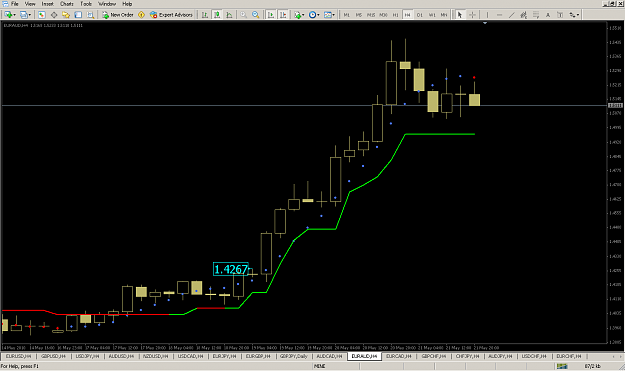Select the Cursor arrow tool

[x=460, y=15]
